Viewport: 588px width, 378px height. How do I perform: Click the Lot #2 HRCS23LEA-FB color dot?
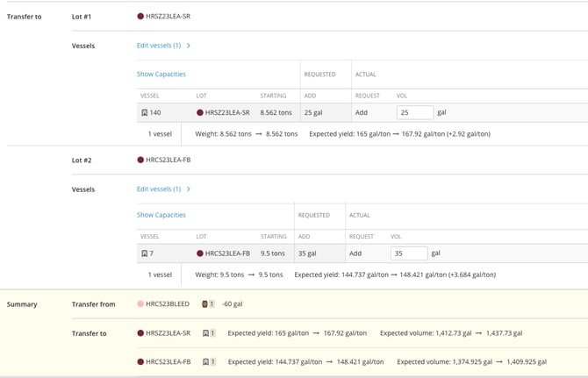(140, 160)
